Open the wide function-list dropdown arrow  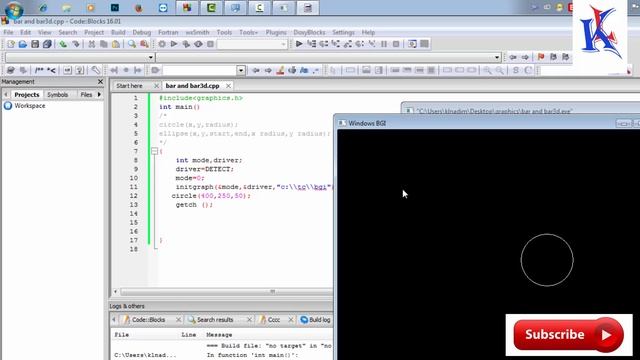click(497, 57)
